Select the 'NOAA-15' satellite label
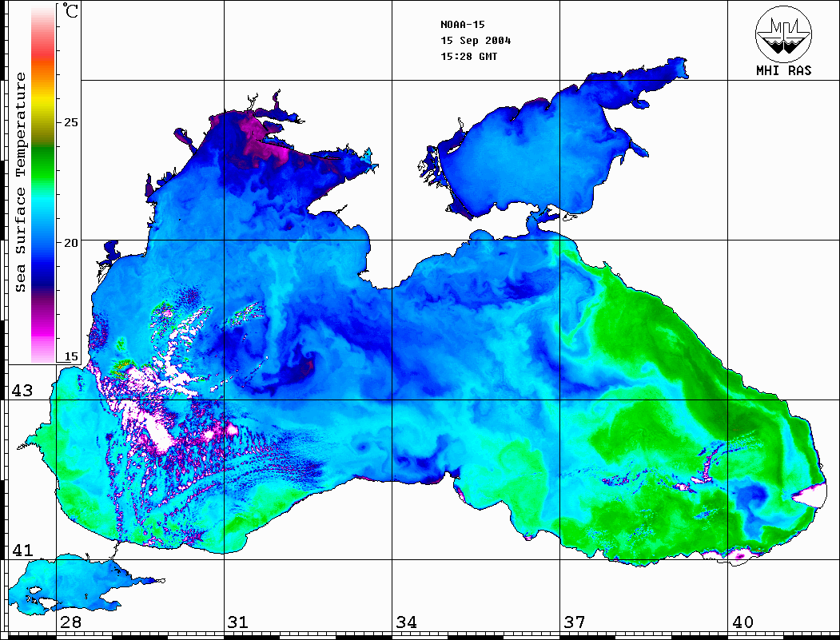This screenshot has width=840, height=640. 463,25
